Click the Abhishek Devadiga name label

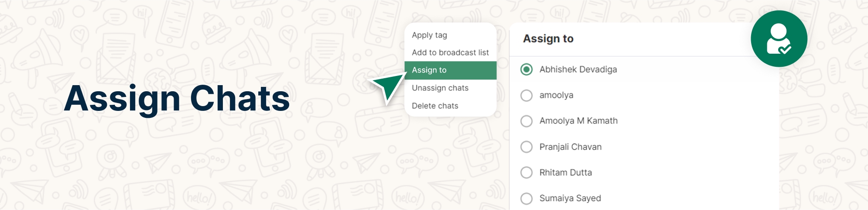[578, 69]
